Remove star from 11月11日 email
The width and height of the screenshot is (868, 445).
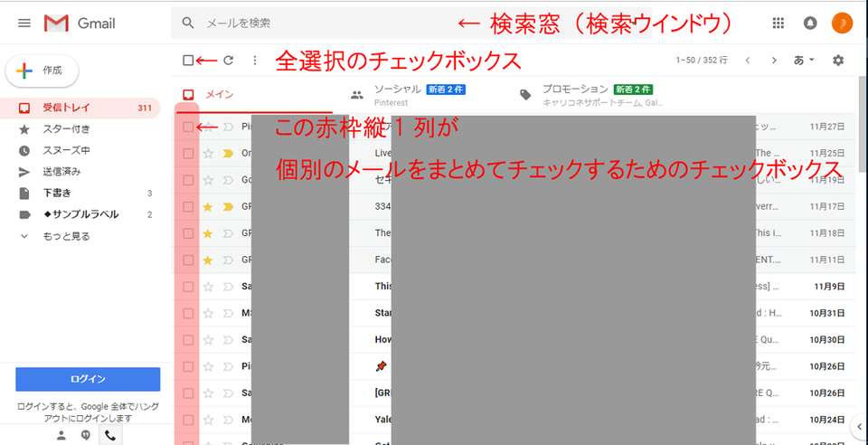pyautogui.click(x=208, y=260)
